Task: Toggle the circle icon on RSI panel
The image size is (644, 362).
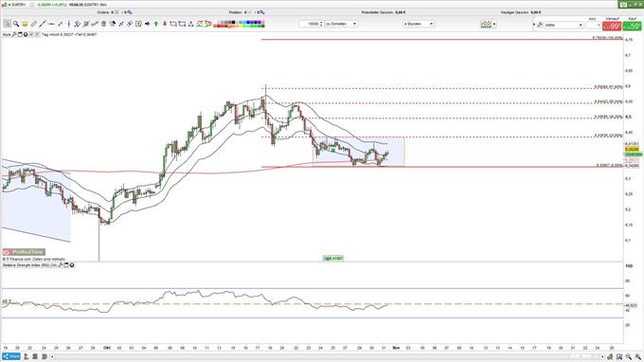Action: 72,265
